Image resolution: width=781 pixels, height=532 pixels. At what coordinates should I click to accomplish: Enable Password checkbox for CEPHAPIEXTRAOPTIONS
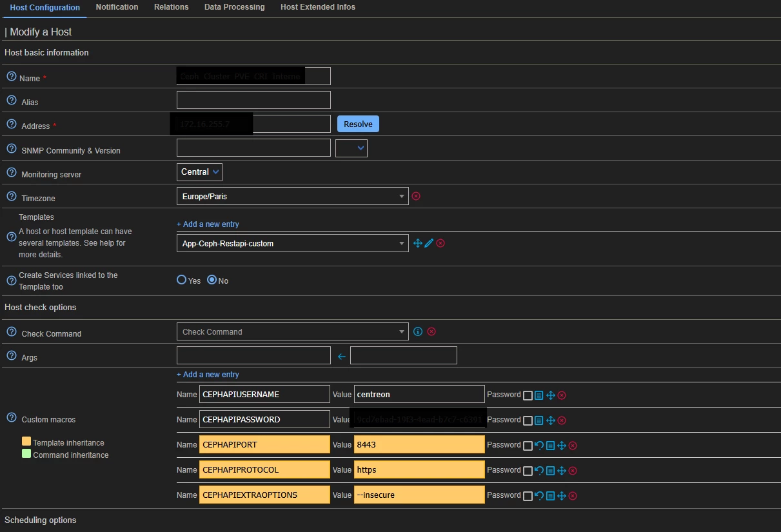(528, 496)
